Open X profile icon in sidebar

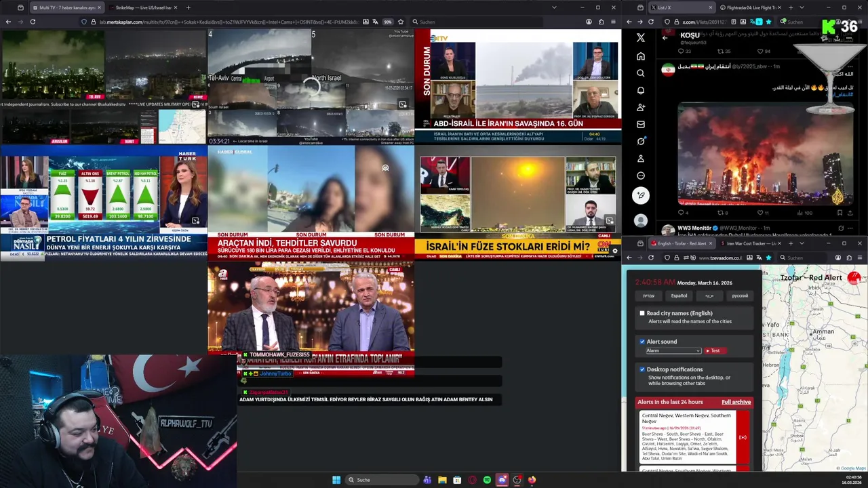pos(640,159)
